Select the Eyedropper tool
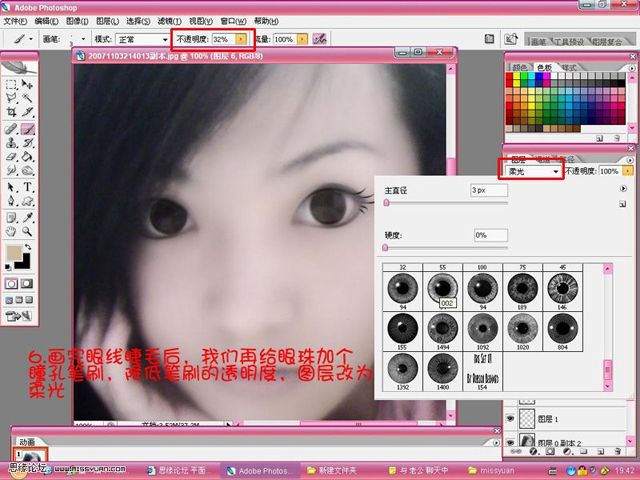 27,217
